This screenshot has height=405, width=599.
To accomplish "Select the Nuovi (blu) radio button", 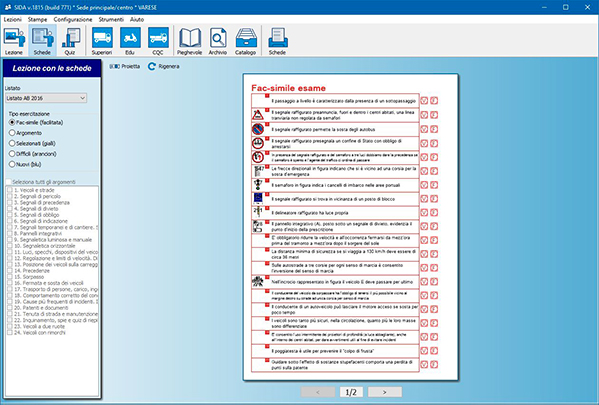I will click(x=25, y=164).
